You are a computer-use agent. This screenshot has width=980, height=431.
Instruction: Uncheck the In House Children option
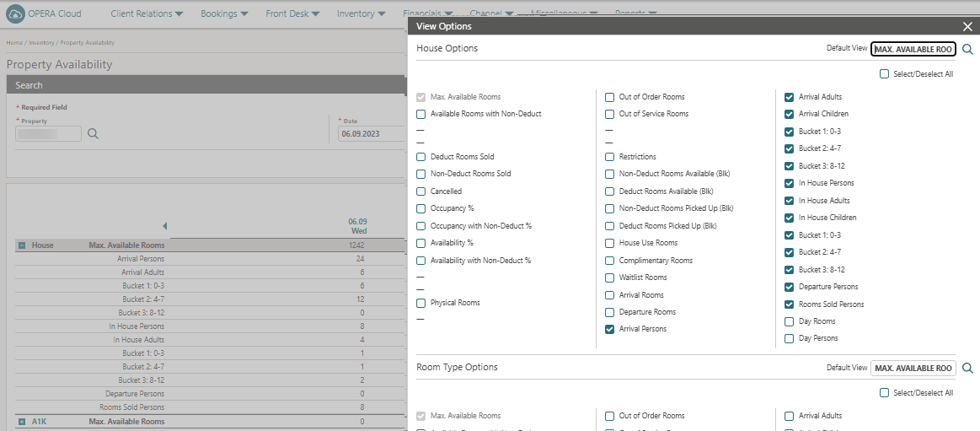point(790,218)
